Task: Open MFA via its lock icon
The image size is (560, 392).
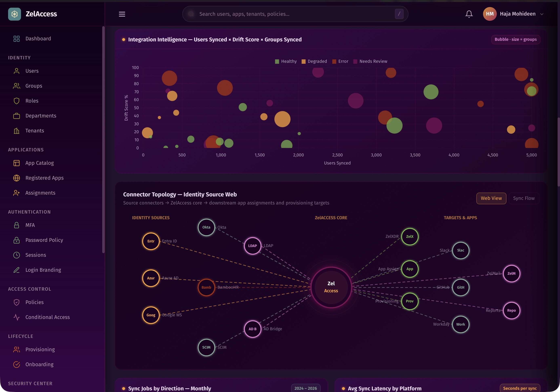Action: [x=16, y=225]
